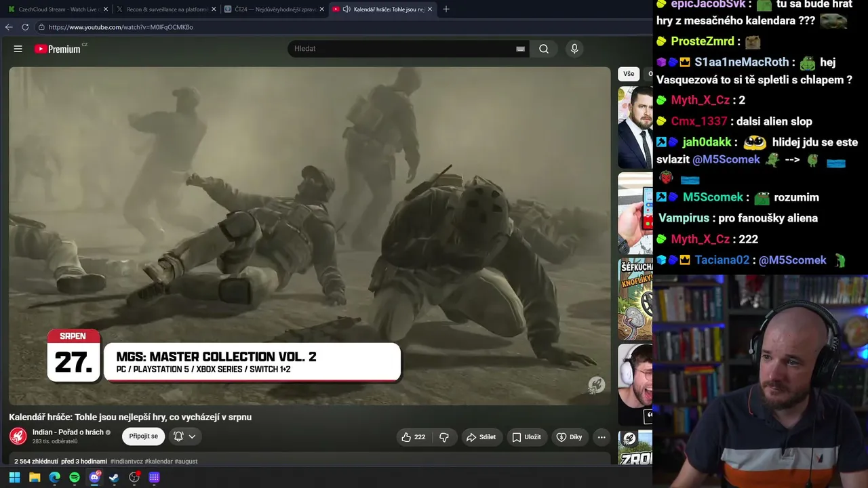Open recommended video showing hand holding phone
868x488 pixels.
point(635,213)
